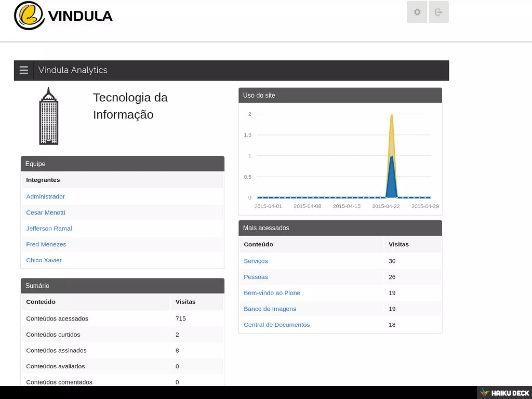Viewport: 532px width, 399px height.
Task: Open the hamburger menu in Vindula Analytics bar
Action: click(24, 70)
